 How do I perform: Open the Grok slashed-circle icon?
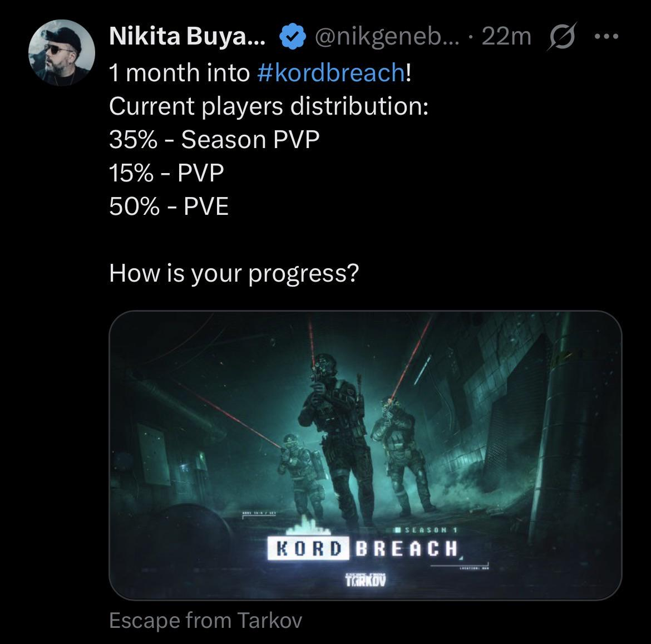(563, 37)
